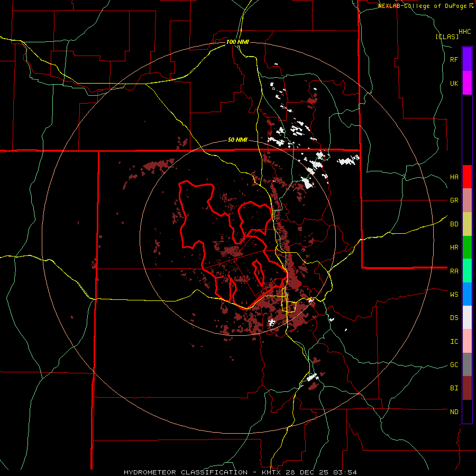This screenshot has height=476, width=476.
Task: Click the WS legend label
Action: (454, 295)
